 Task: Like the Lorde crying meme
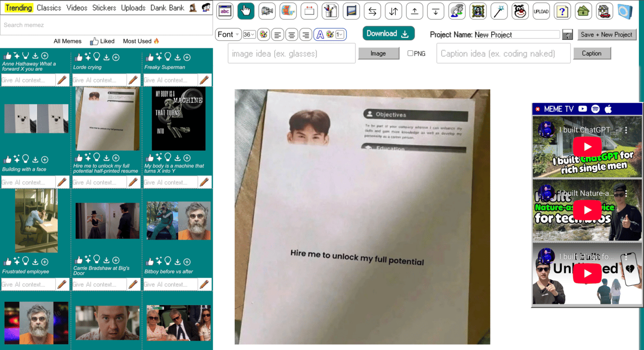click(x=79, y=57)
